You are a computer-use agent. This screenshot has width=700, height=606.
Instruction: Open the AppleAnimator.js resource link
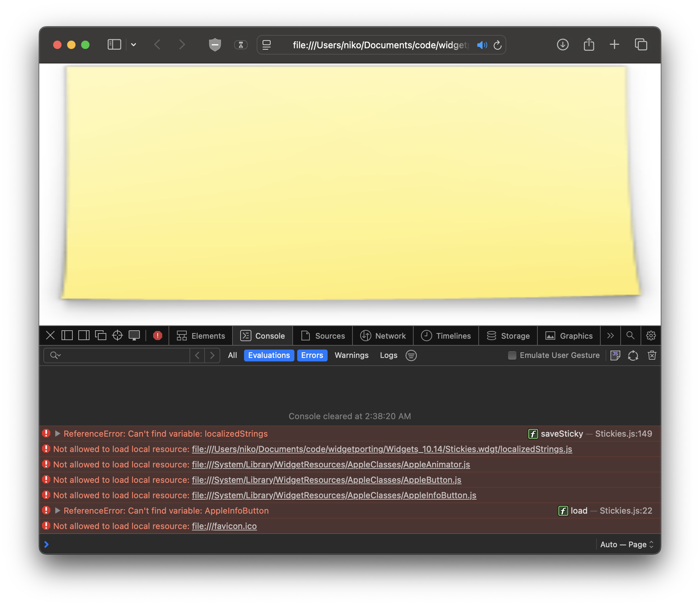331,465
